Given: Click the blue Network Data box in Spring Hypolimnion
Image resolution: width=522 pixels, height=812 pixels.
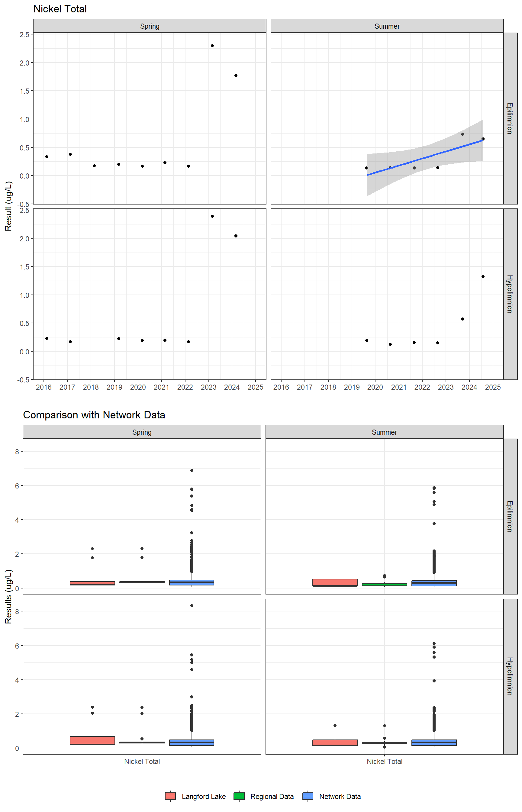Looking at the screenshot, I should pyautogui.click(x=192, y=743).
